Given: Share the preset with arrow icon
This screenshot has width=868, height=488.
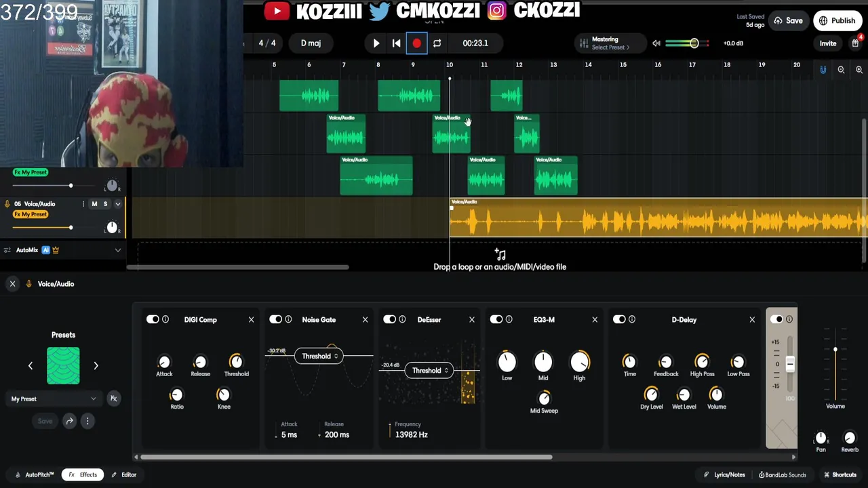Looking at the screenshot, I should tap(69, 421).
